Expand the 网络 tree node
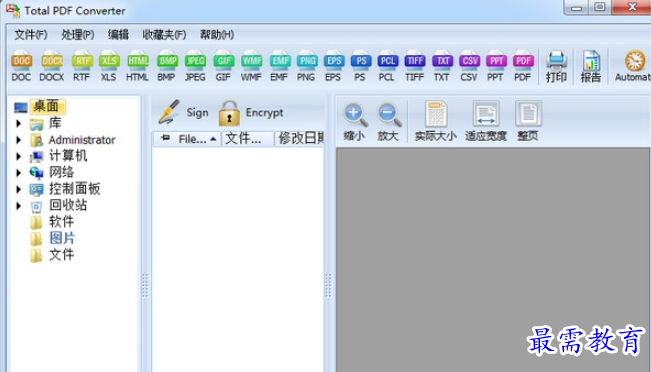 point(18,172)
